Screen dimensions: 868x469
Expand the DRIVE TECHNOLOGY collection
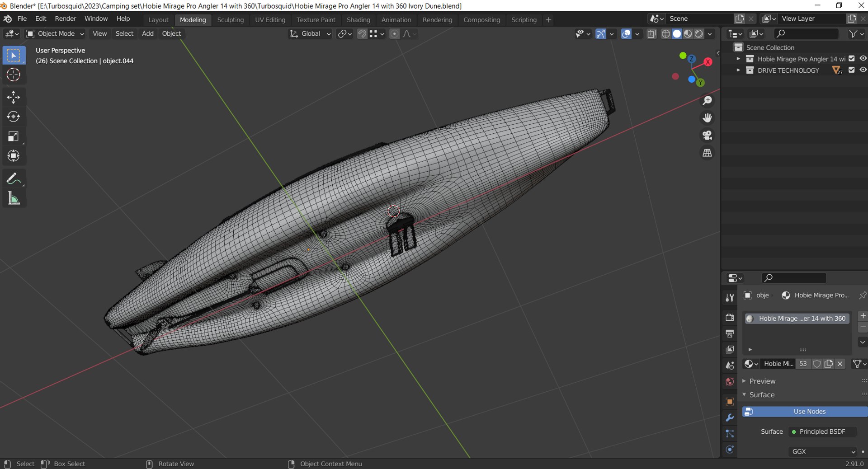[x=738, y=70]
